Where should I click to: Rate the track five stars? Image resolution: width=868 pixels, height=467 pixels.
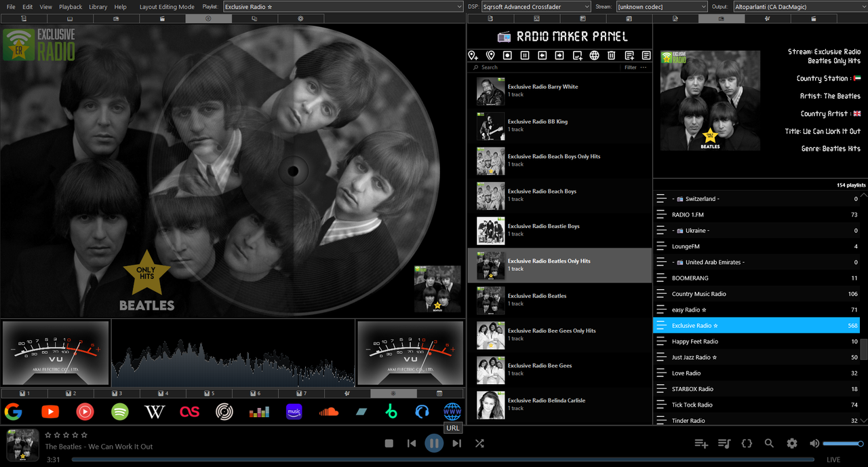click(x=84, y=434)
